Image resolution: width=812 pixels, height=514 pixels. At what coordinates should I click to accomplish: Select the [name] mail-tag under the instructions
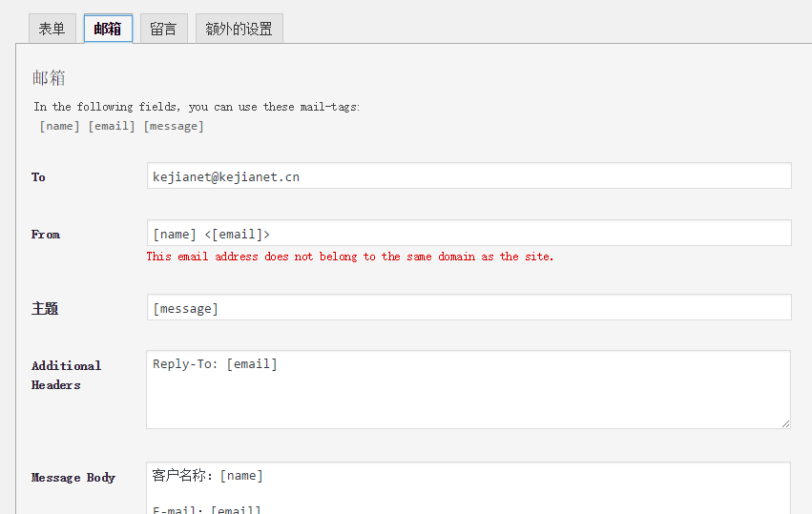coord(60,126)
